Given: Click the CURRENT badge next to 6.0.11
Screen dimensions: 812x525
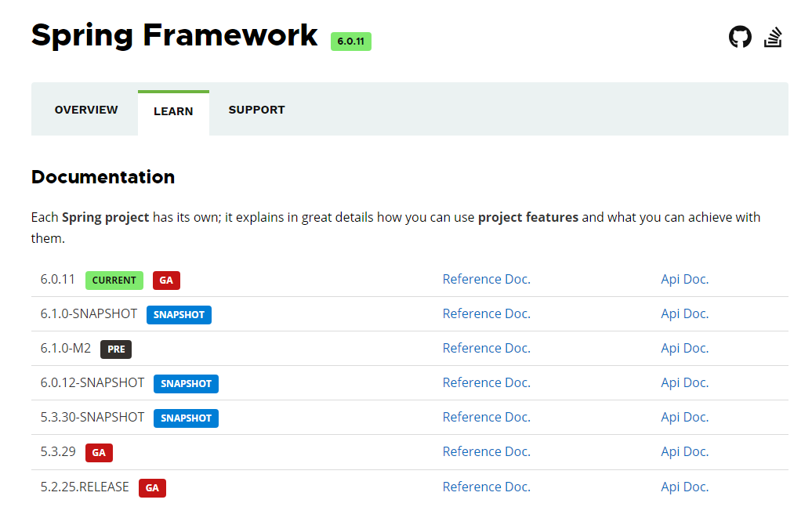Looking at the screenshot, I should click(x=114, y=280).
